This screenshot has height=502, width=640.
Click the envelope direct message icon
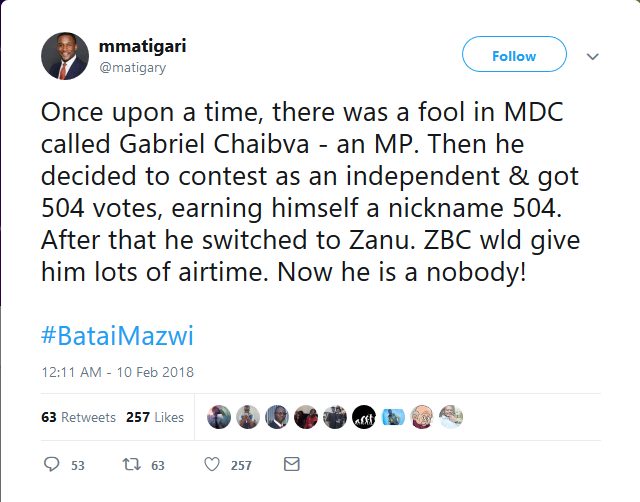pos(291,465)
